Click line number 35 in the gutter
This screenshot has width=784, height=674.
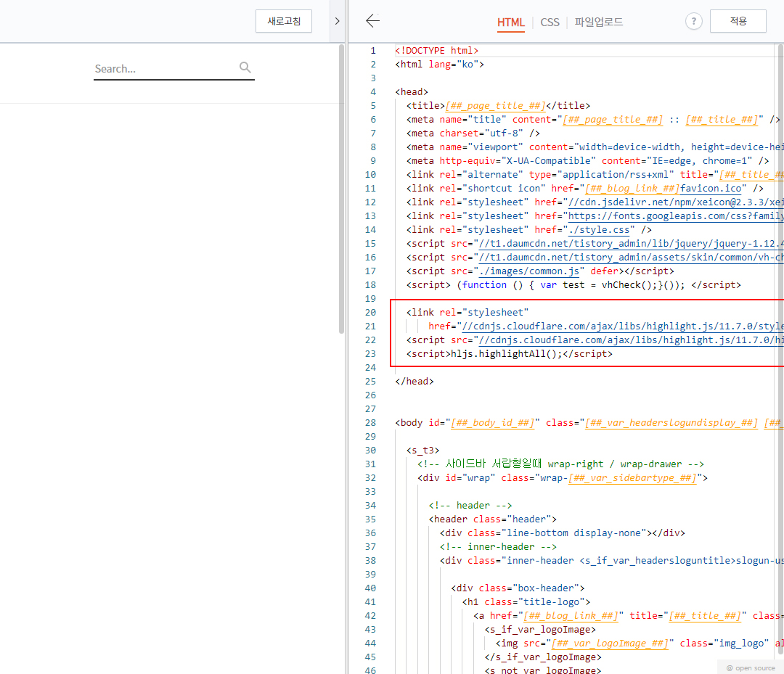point(370,519)
